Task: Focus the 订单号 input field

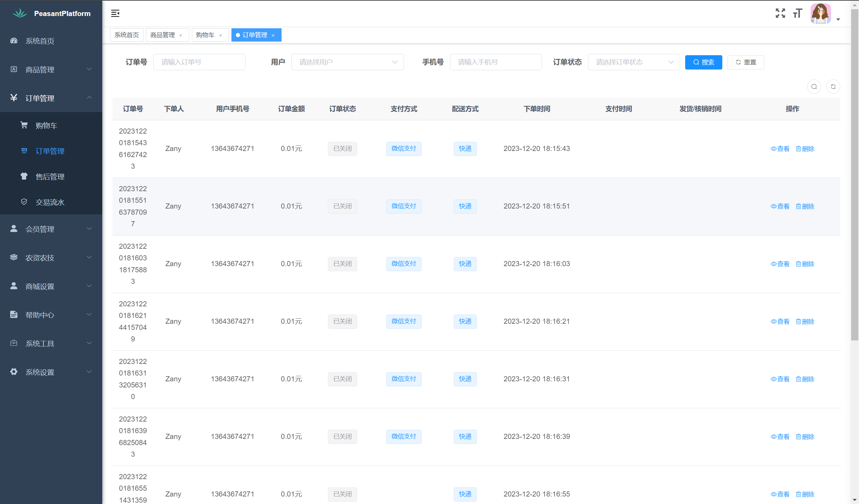Action: (x=199, y=62)
